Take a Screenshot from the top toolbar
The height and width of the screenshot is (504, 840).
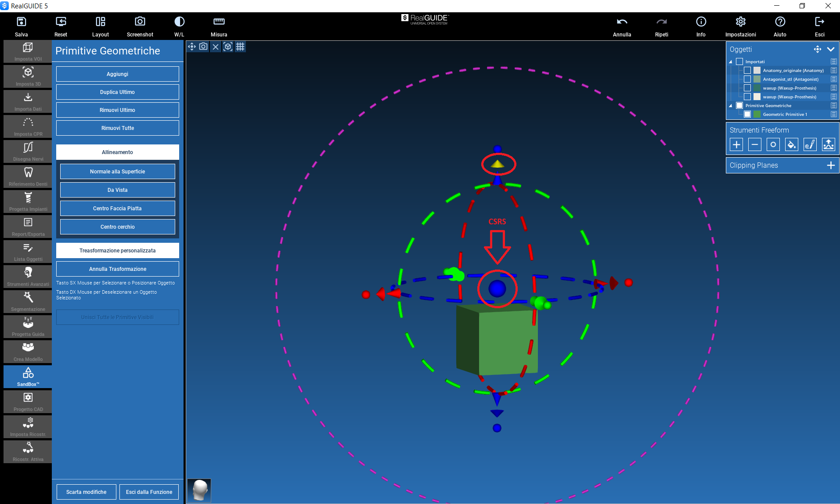[x=140, y=22]
